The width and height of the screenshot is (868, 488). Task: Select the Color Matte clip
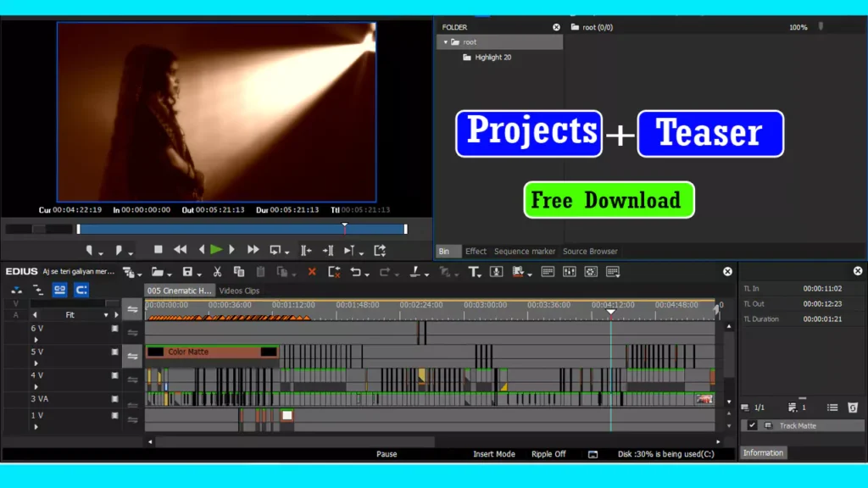212,352
